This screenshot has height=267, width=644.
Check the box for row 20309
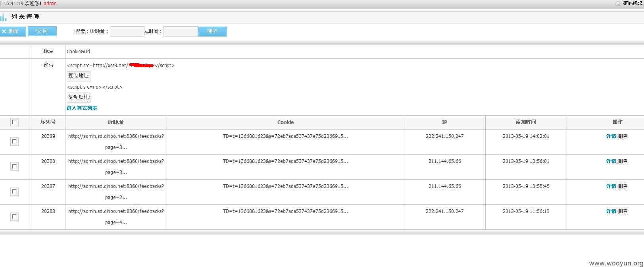15,142
